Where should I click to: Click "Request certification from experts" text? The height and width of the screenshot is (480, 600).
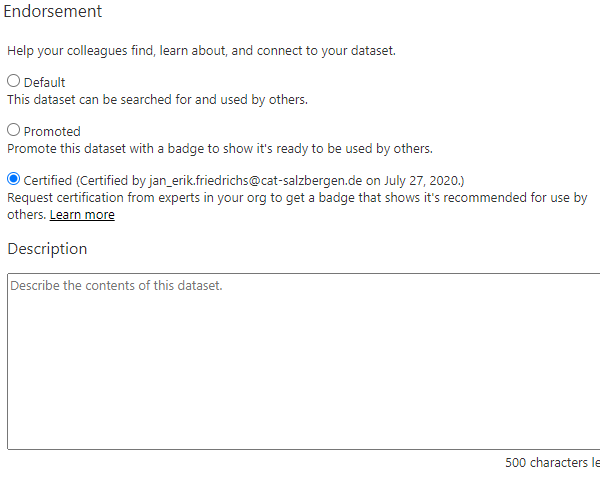point(120,198)
